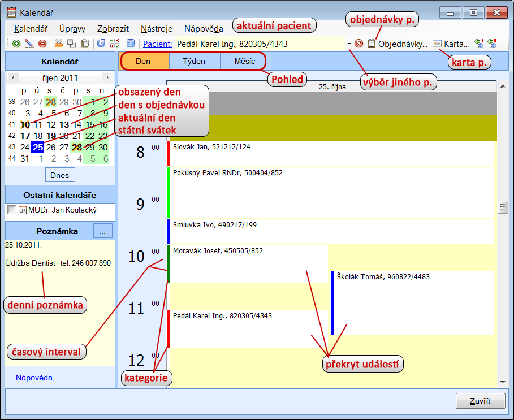The width and height of the screenshot is (514, 420).
Task: Select day 19 in the mini calendar
Action: [51, 136]
